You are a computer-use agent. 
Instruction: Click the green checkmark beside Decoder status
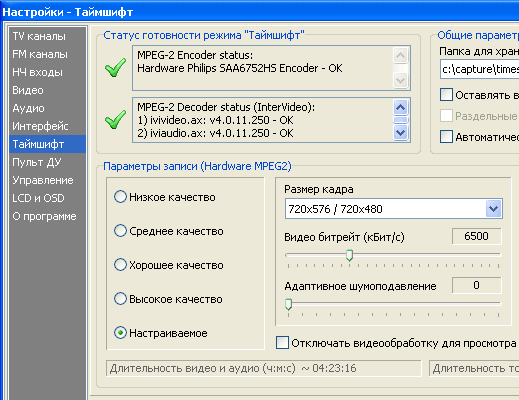(x=115, y=120)
